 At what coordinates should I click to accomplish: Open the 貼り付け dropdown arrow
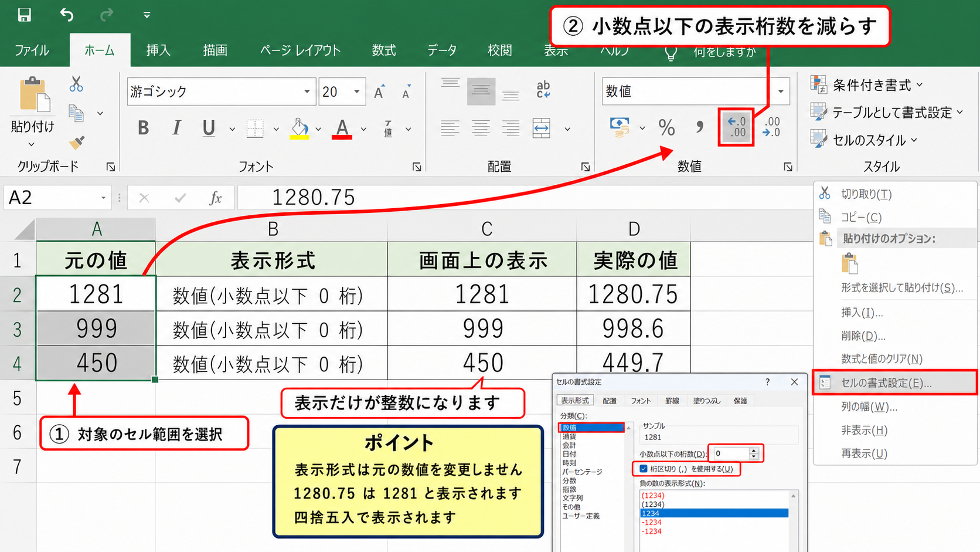click(32, 144)
